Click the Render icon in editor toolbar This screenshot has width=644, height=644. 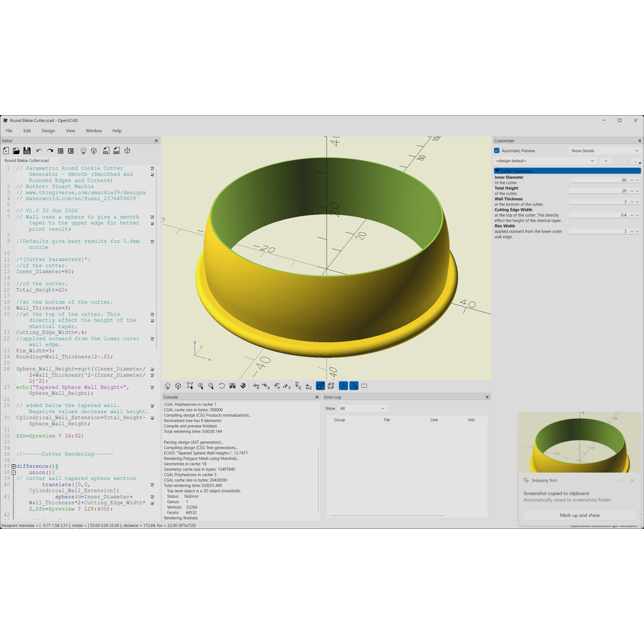click(94, 151)
